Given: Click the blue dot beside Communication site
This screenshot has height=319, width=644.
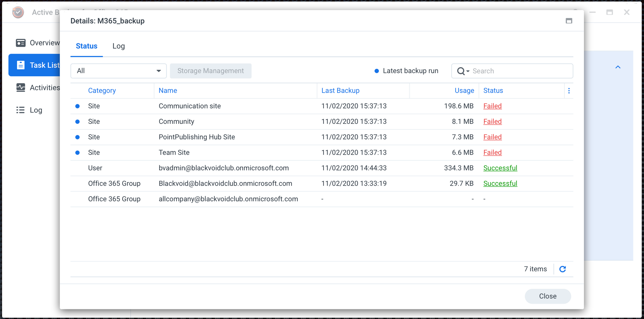Looking at the screenshot, I should pos(77,106).
